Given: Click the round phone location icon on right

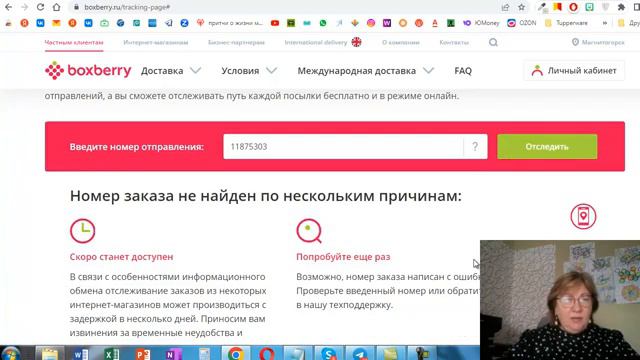Looking at the screenshot, I should tap(583, 216).
